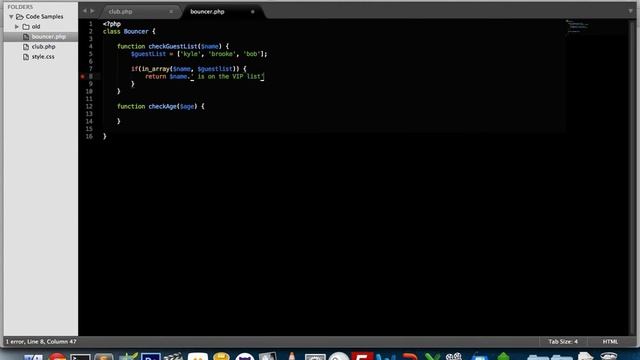Click line number 1 in gutter

[91, 24]
